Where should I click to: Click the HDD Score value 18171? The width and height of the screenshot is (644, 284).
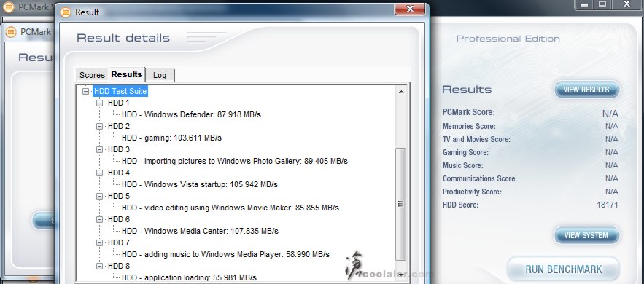[x=608, y=205]
